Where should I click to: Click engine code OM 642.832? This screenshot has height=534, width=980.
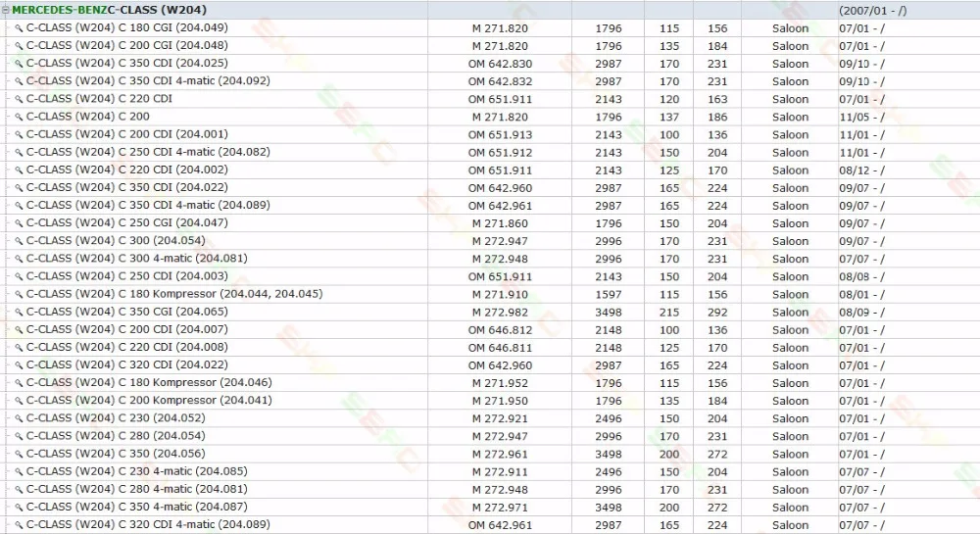coord(500,81)
